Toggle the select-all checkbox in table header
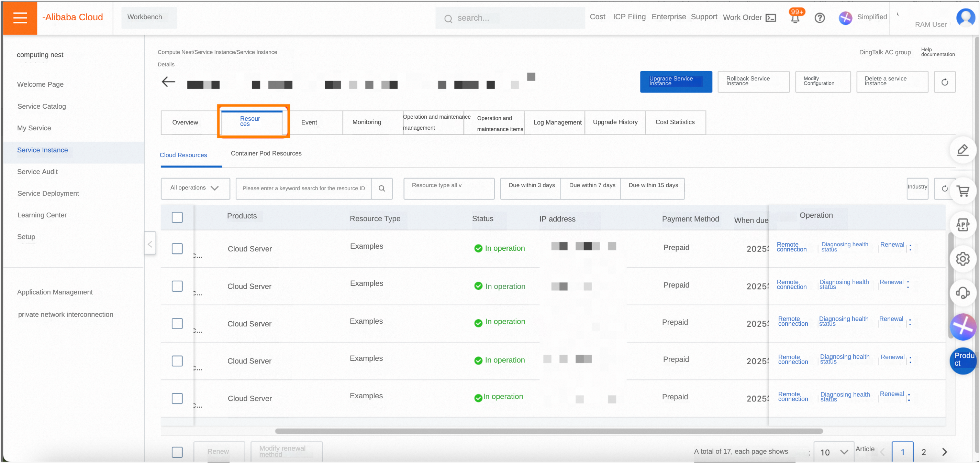980x463 pixels. tap(177, 217)
